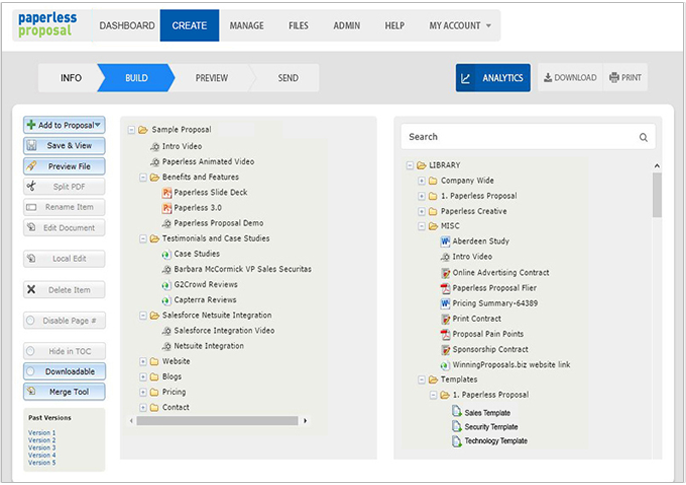The image size is (686, 485).
Task: Click the video icon beside the Sample Proposal Intro Video
Action: click(x=155, y=147)
